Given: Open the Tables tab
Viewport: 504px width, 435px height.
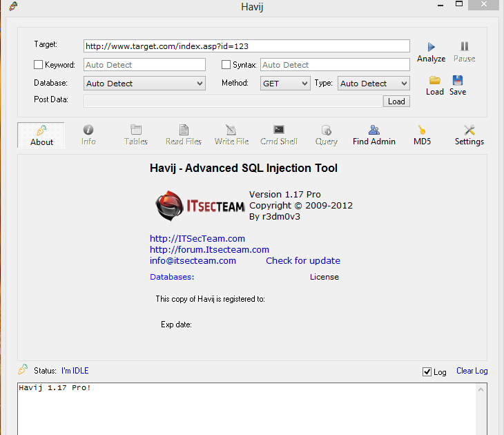Looking at the screenshot, I should pos(136,135).
